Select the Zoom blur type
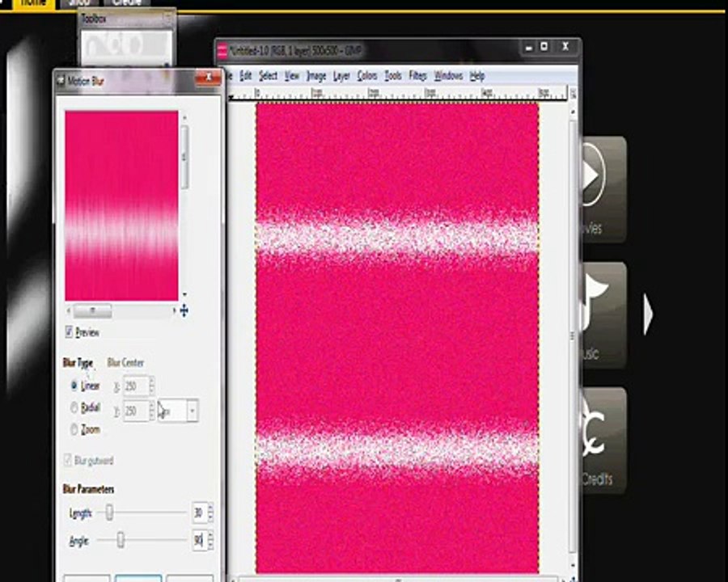Viewport: 728px width, 582px height. (74, 429)
